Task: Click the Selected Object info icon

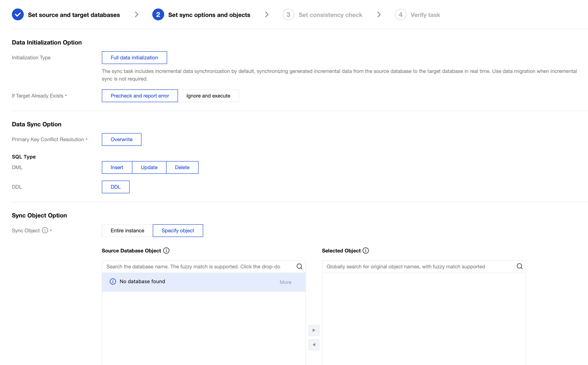Action: pos(366,251)
